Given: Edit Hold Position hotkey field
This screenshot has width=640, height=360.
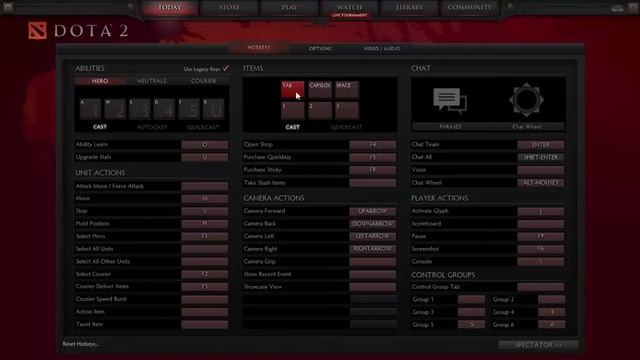Looking at the screenshot, I should click(204, 224).
